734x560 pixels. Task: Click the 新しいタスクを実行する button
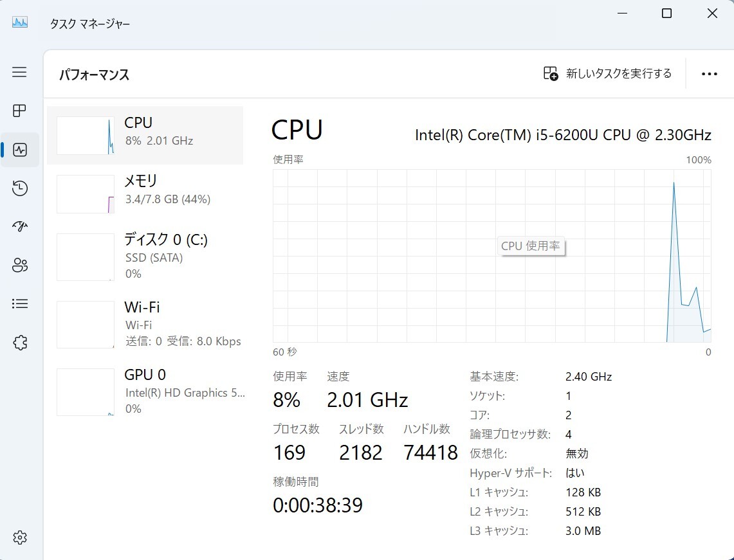[607, 73]
